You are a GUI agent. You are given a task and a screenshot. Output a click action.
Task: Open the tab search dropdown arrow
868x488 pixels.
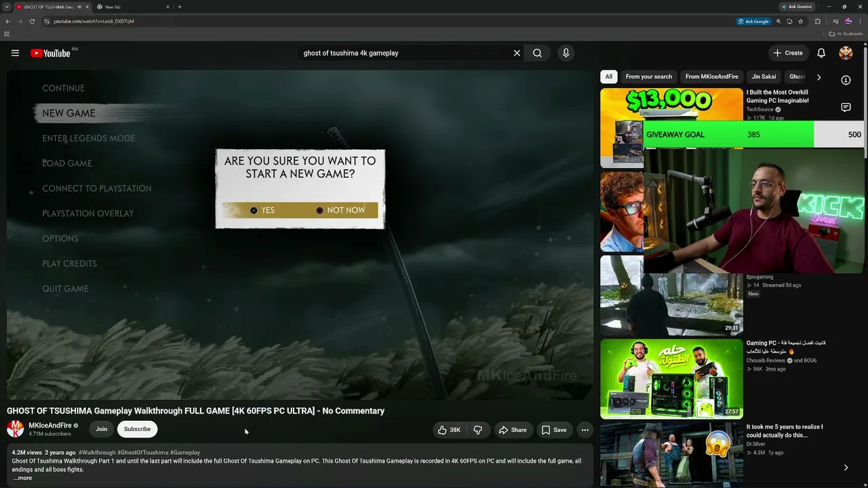[6, 7]
